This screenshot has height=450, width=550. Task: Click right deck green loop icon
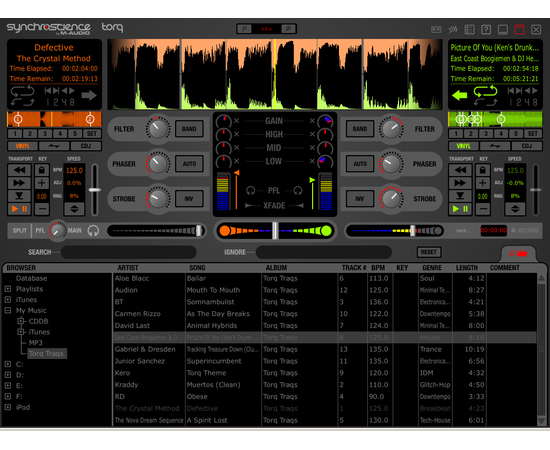click(x=485, y=91)
